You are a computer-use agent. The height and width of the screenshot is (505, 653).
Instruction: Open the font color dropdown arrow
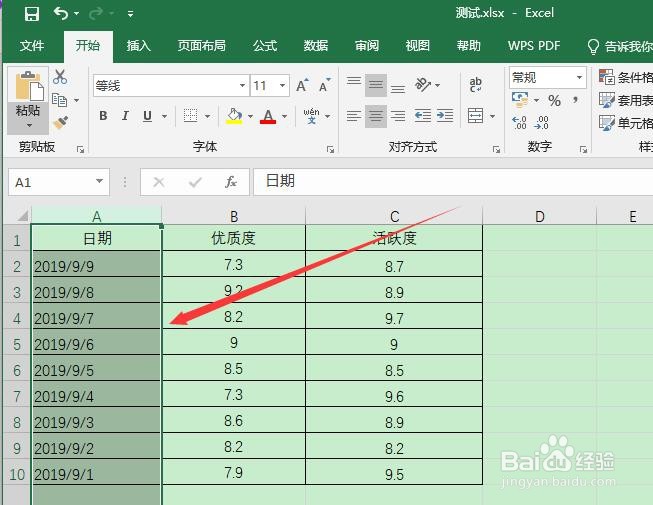click(285, 116)
